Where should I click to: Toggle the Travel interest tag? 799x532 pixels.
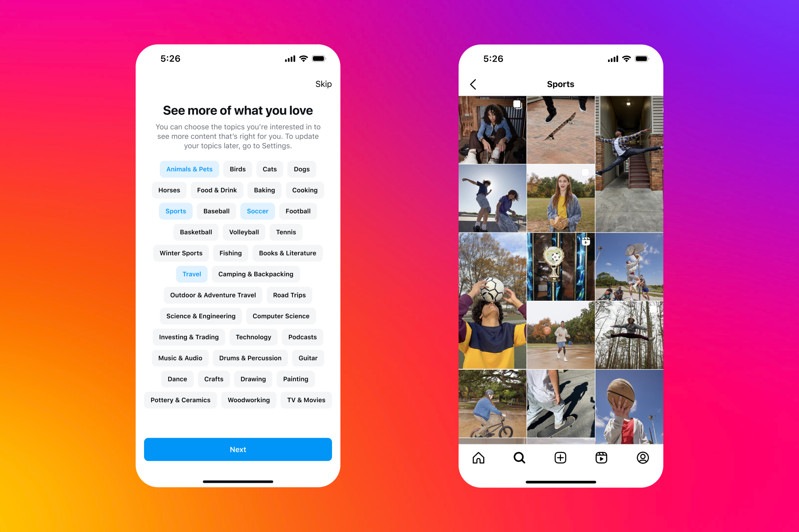[191, 274]
